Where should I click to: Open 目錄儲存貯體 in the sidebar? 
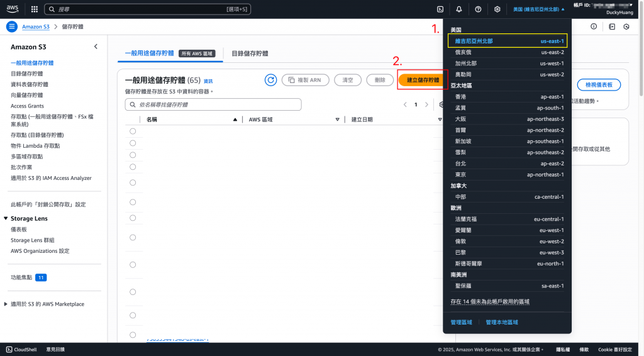(26, 74)
